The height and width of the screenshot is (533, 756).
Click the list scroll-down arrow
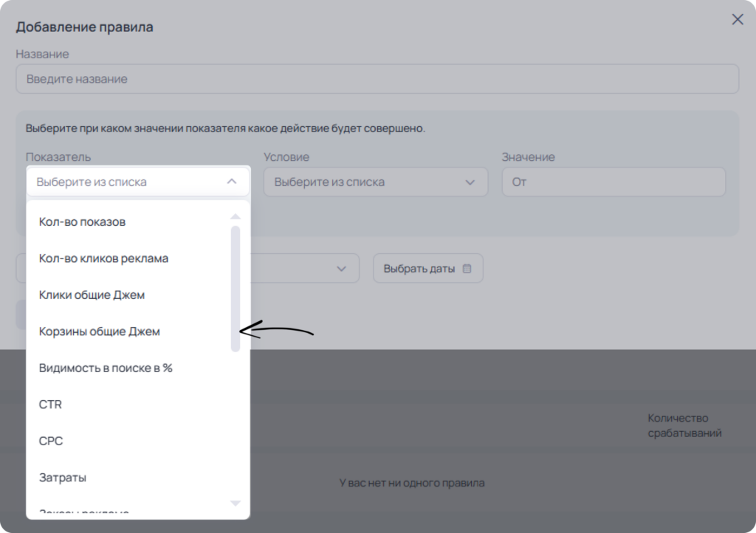point(236,503)
